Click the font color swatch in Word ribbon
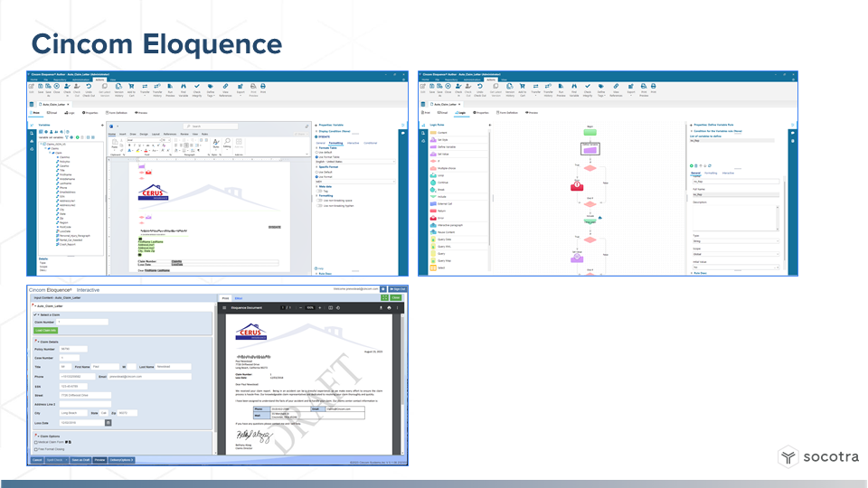This screenshot has width=868, height=488. point(146,151)
